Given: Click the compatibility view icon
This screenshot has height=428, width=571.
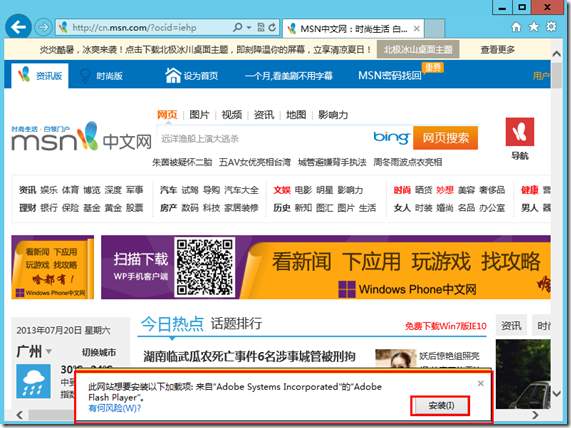Looking at the screenshot, I should [x=261, y=27].
